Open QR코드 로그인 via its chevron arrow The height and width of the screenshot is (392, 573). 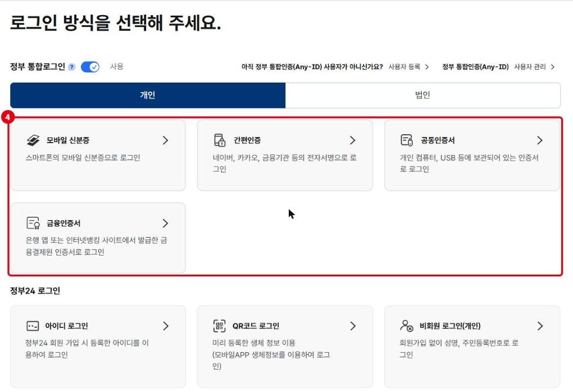tap(353, 326)
